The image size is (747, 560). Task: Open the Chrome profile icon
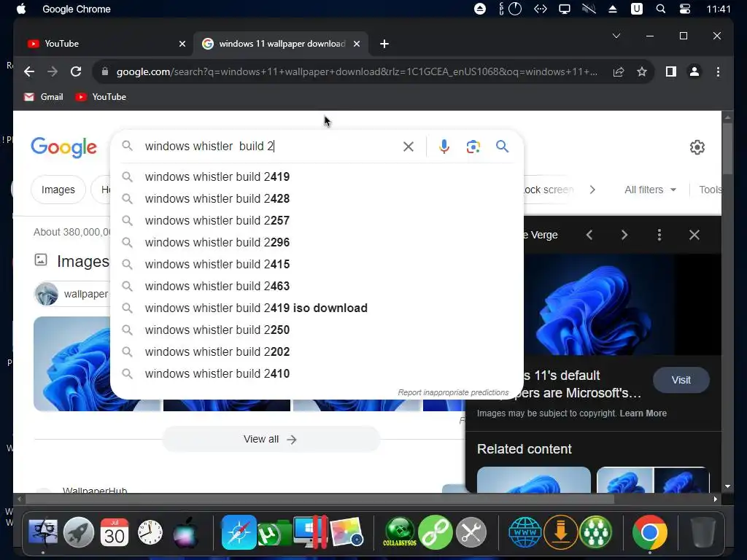694,71
